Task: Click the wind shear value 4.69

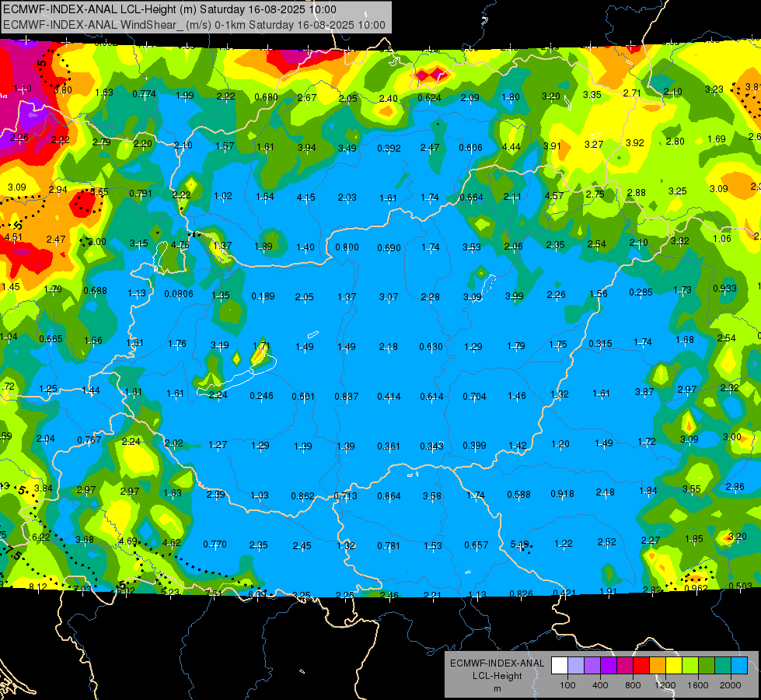Action: tap(128, 541)
